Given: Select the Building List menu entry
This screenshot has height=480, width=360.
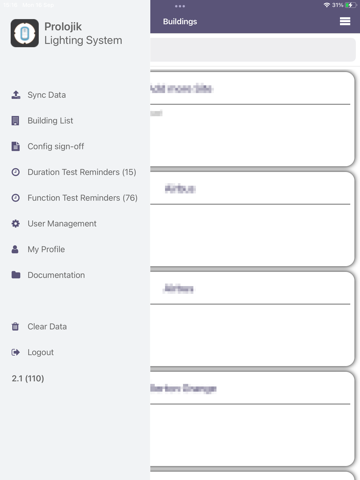Looking at the screenshot, I should [50, 121].
